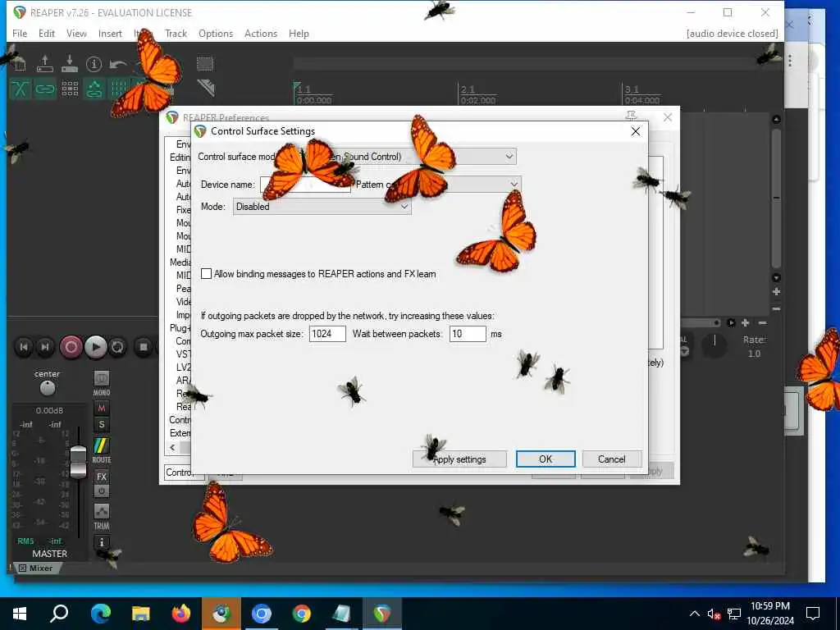This screenshot has height=630, width=840.
Task: Zoom in with vertical plus button
Action: (x=776, y=292)
